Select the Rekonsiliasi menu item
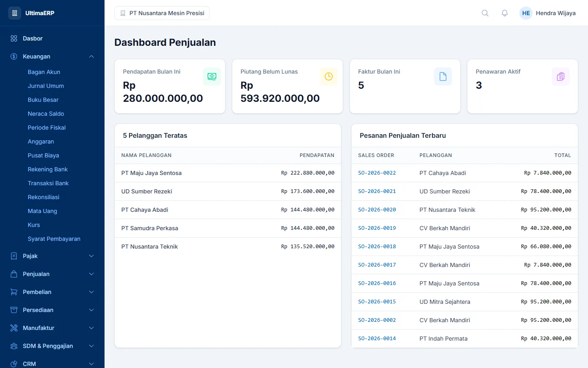This screenshot has height=368, width=588. [x=44, y=197]
